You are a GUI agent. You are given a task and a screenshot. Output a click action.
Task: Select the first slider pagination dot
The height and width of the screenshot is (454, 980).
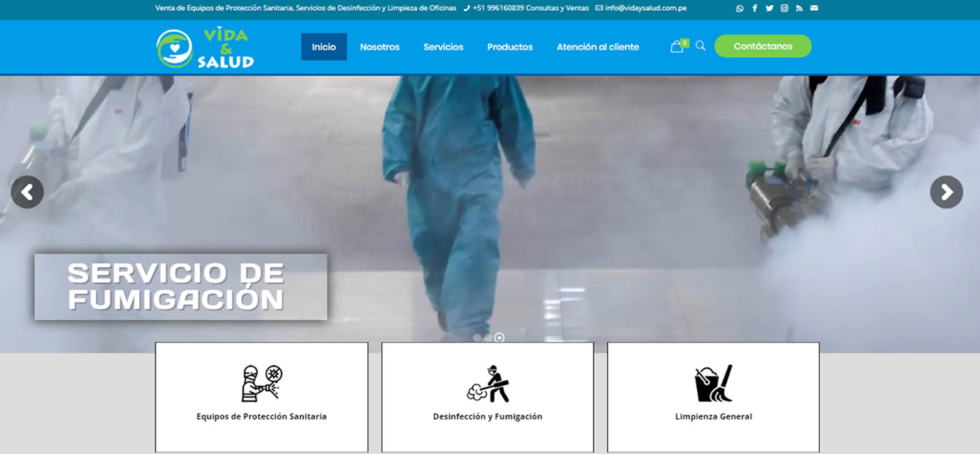pyautogui.click(x=477, y=338)
